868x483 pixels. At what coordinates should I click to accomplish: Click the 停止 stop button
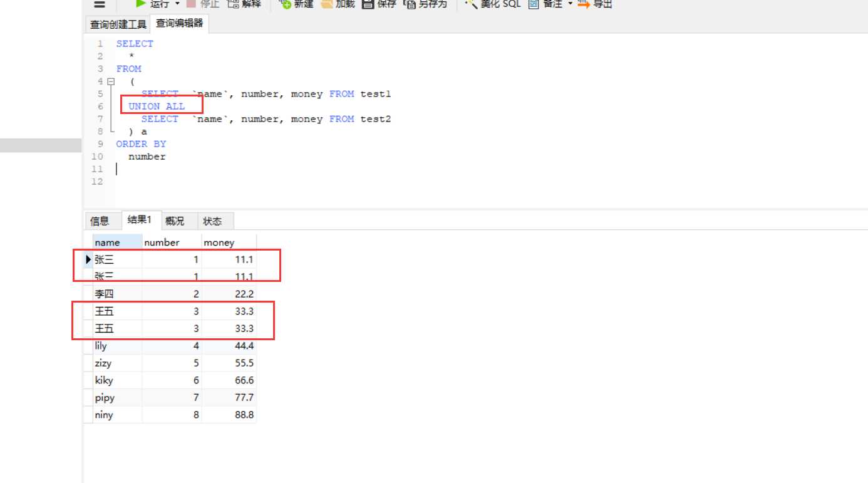click(x=203, y=4)
